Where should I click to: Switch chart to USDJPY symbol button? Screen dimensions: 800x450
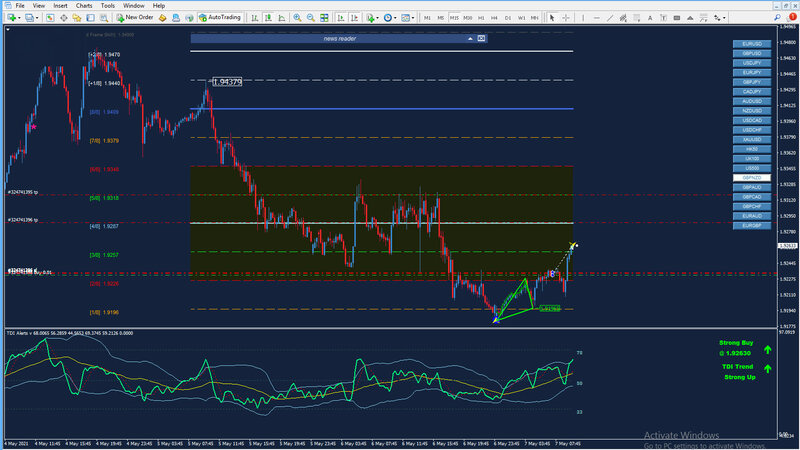coord(752,63)
